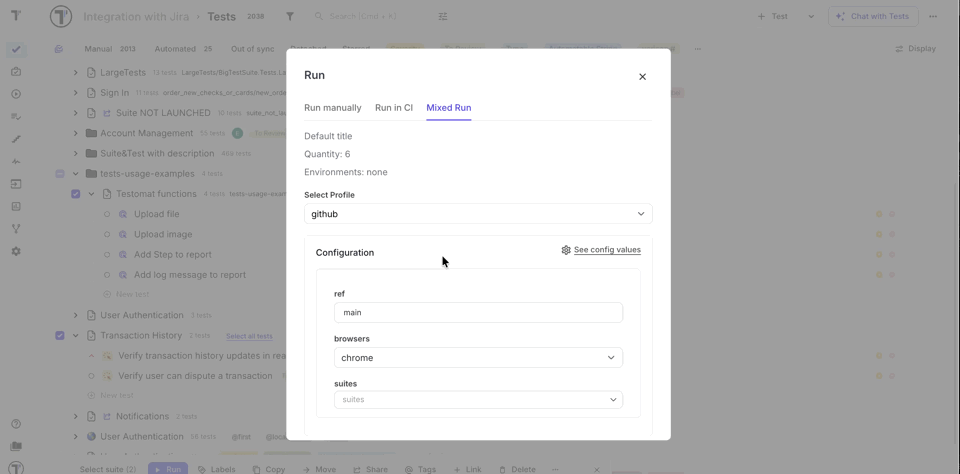Click the Integration with Jira breadcrumb

pos(136,17)
